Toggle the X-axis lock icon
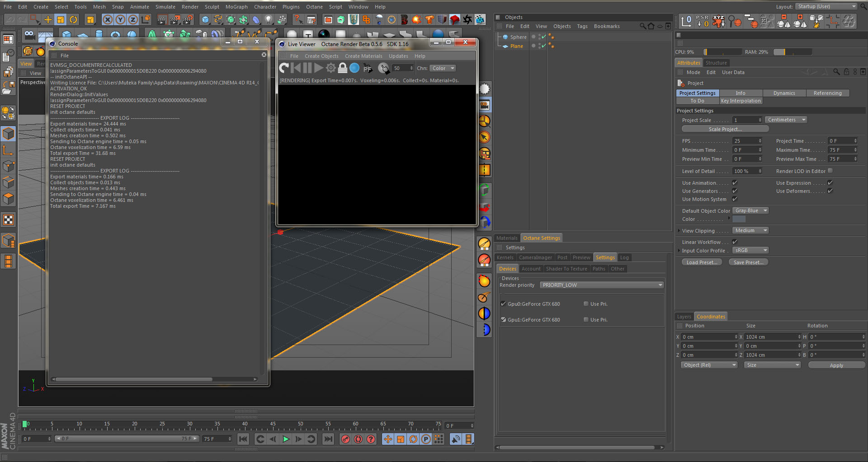The height and width of the screenshot is (462, 868). [x=107, y=19]
